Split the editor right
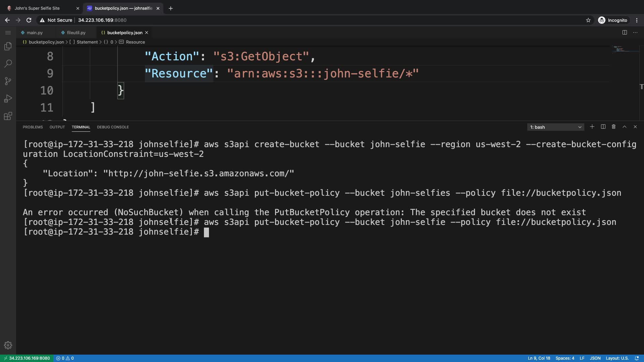Screen dimensions: 644x362 coord(625,33)
